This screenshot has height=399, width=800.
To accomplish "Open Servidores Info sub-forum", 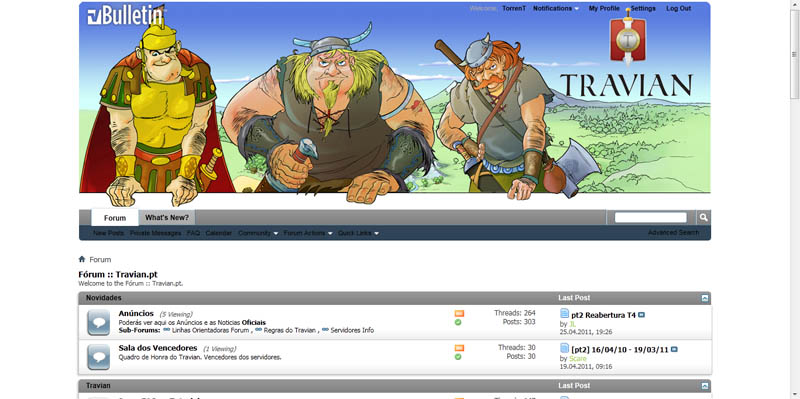I will 352,330.
